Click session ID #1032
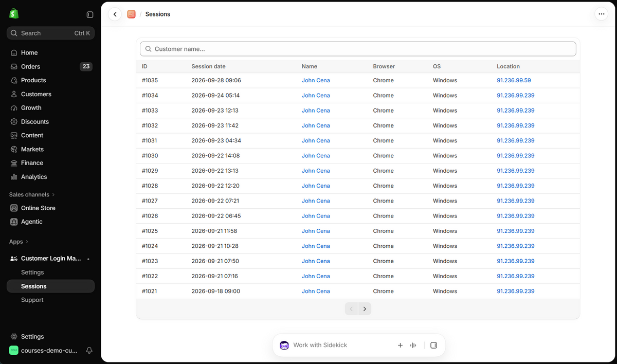617x364 pixels. pyautogui.click(x=150, y=125)
